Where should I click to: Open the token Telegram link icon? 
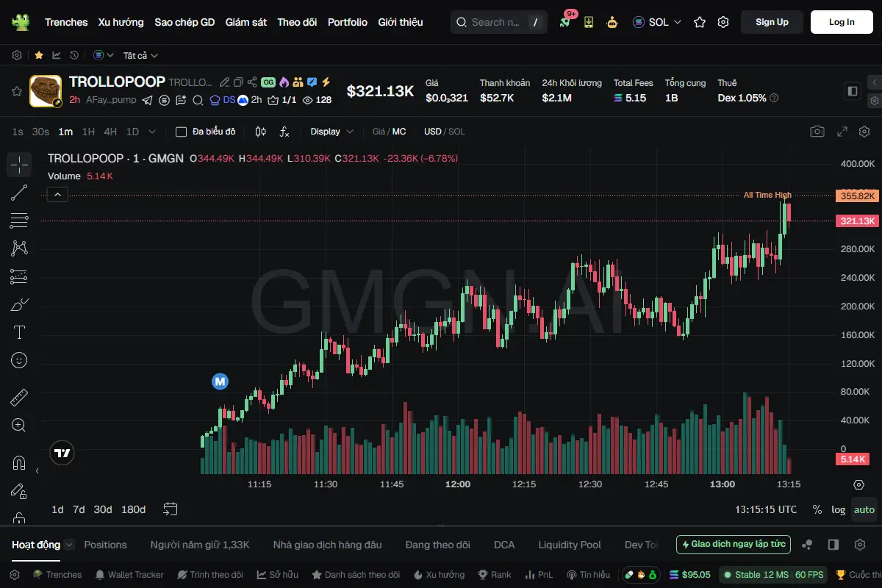(x=147, y=100)
